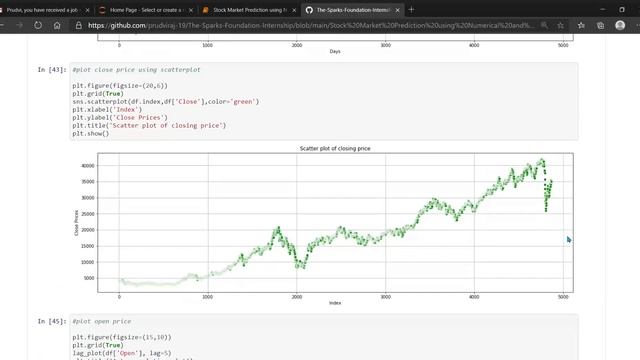Switch to 'Prudvi, you have received a job' tab
Screen dimensions: 640x360
pyautogui.click(x=41, y=10)
